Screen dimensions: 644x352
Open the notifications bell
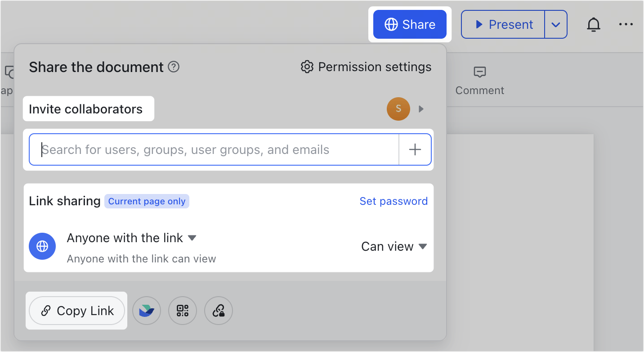click(x=594, y=24)
